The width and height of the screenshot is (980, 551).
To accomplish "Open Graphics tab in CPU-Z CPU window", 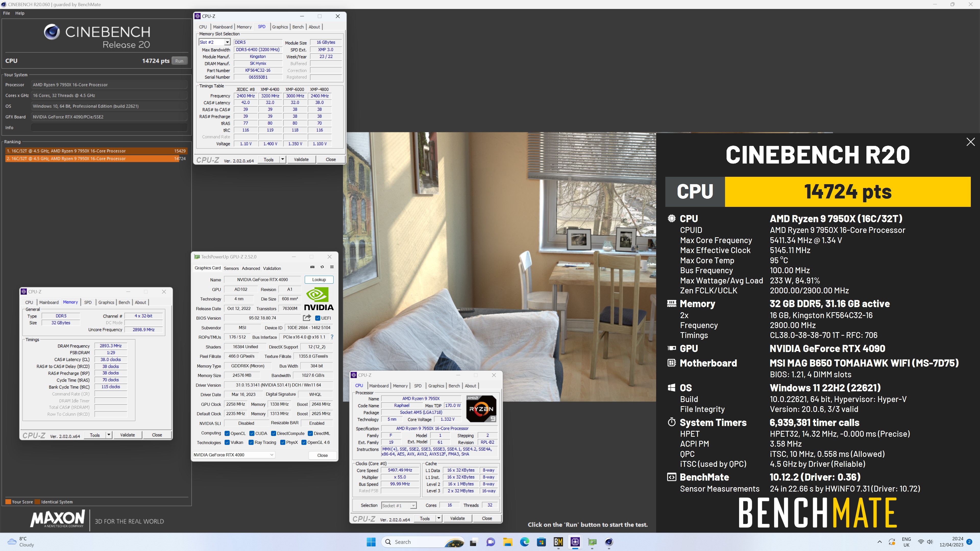I will click(436, 386).
